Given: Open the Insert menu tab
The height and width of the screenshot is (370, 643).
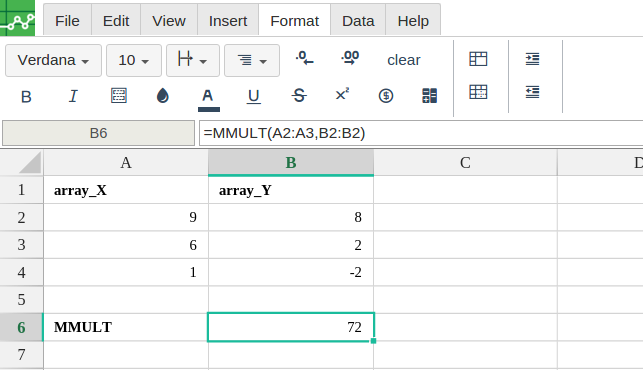Looking at the screenshot, I should 228,21.
